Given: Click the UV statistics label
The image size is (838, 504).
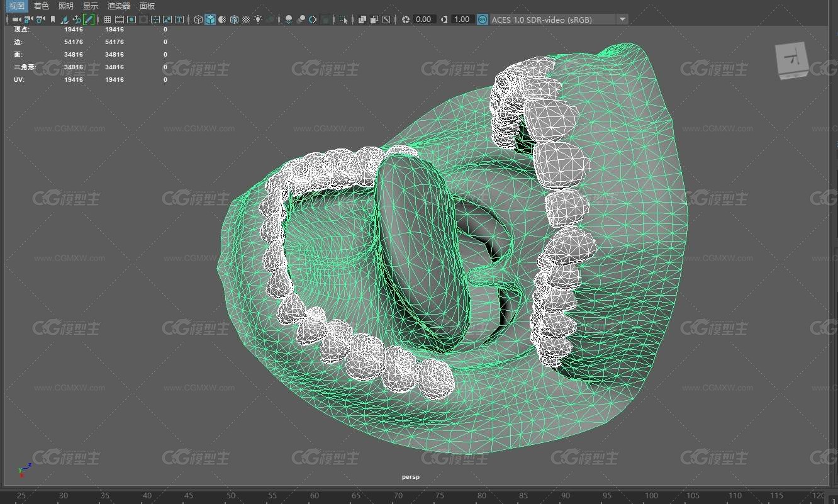Looking at the screenshot, I should click(19, 80).
